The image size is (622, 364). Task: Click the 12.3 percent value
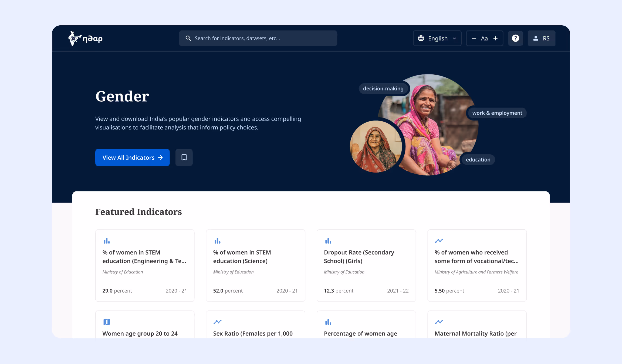(x=339, y=291)
